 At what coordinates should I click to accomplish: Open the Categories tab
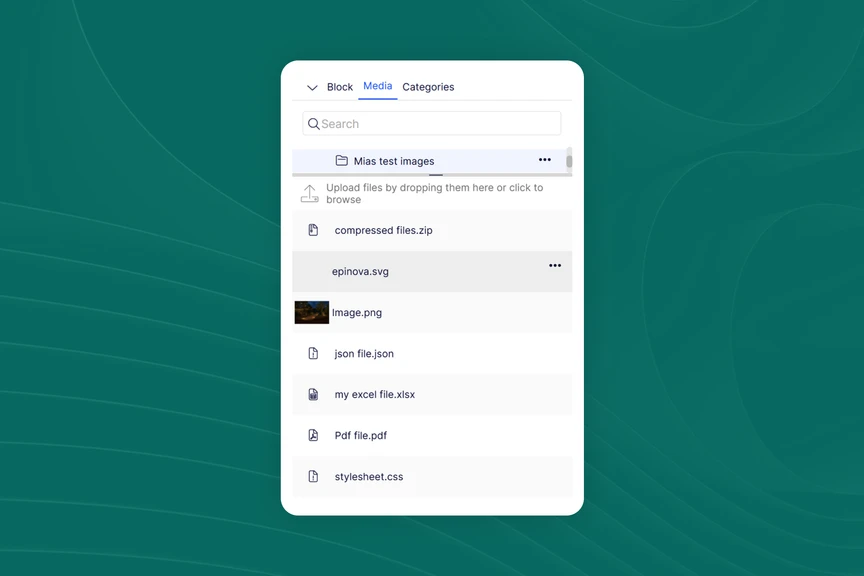click(428, 87)
